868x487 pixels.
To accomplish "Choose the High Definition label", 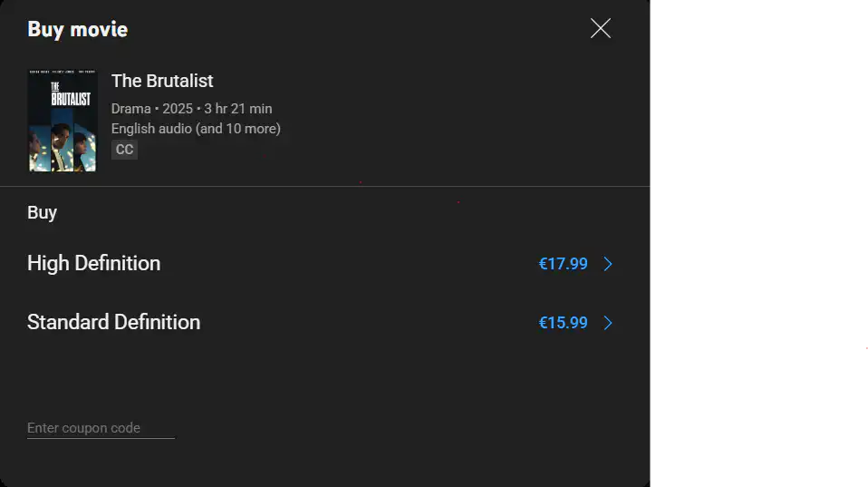I will pyautogui.click(x=93, y=263).
